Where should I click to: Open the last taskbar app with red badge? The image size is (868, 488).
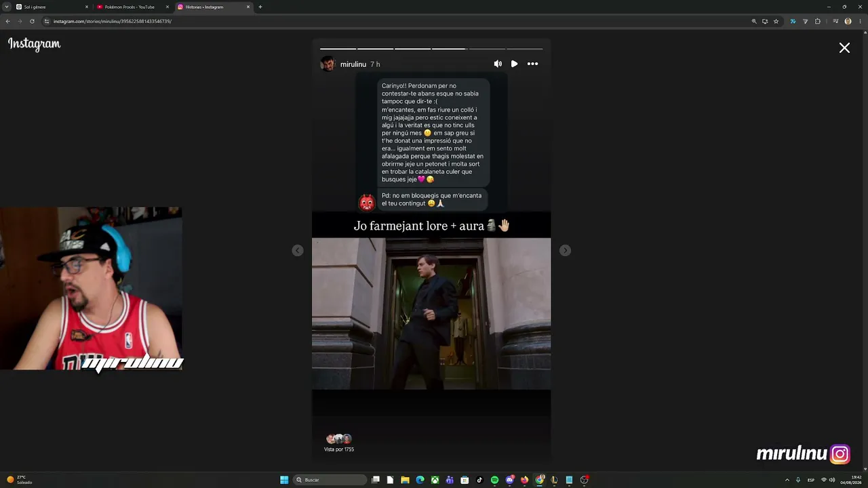pos(584,480)
